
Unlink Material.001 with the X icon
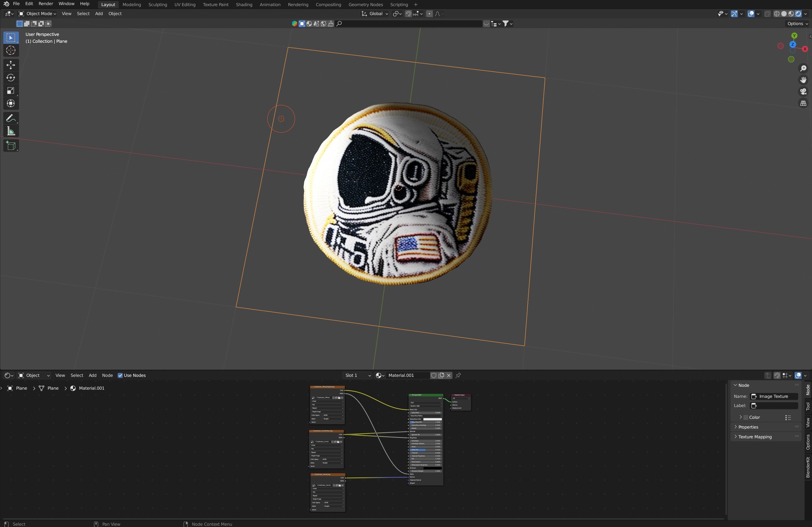(x=449, y=375)
